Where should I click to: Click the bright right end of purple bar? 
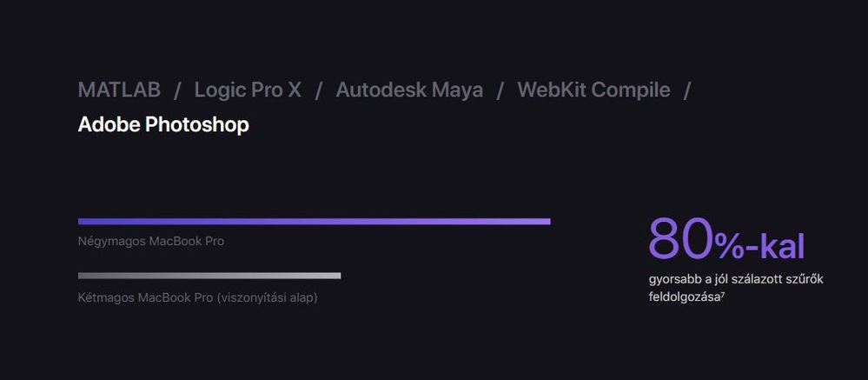(x=542, y=222)
